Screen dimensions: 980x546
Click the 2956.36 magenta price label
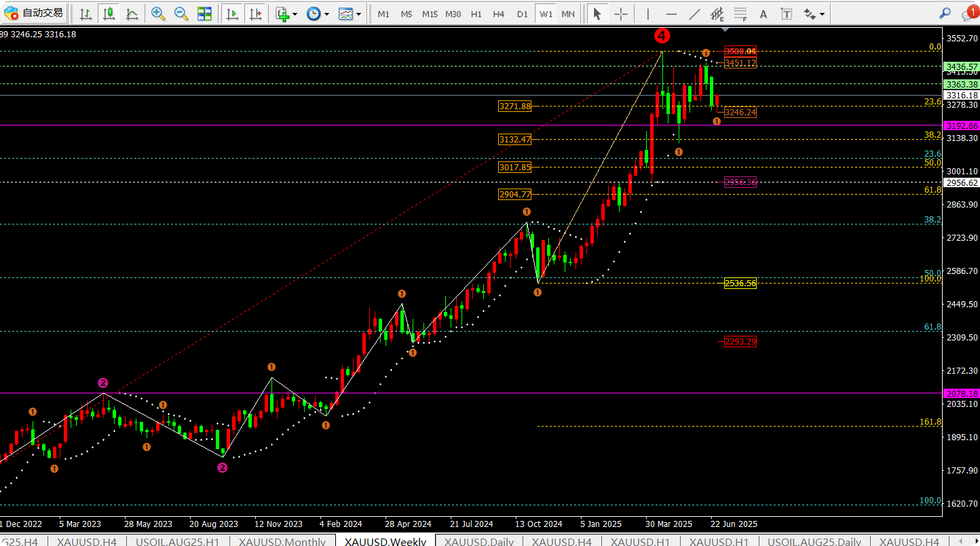click(740, 182)
